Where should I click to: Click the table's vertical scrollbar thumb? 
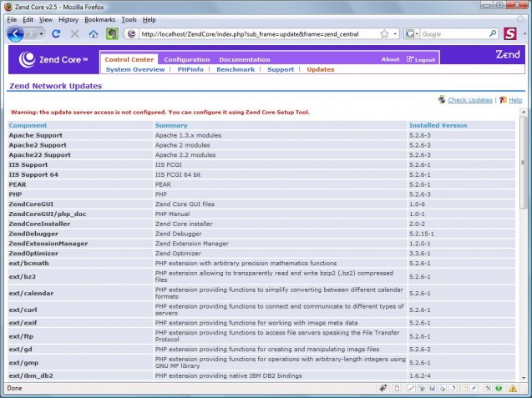coord(523,163)
